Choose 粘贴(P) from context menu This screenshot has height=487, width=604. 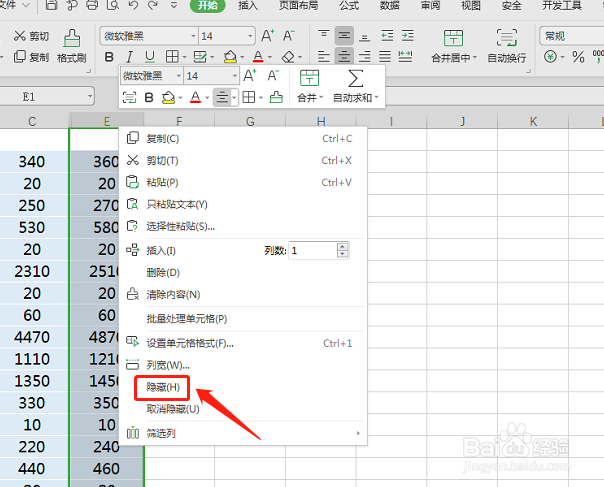243,182
